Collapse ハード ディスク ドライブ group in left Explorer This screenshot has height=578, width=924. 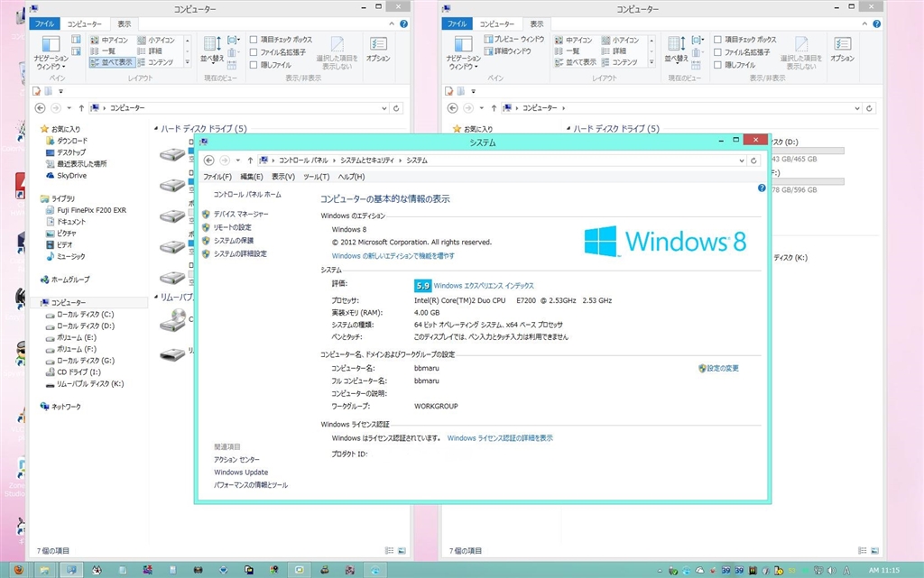[x=156, y=128]
